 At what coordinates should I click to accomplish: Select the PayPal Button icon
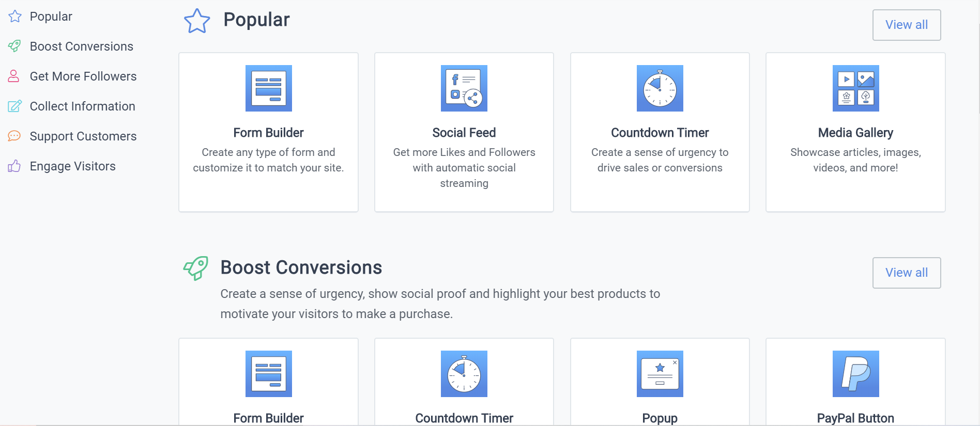[855, 374]
